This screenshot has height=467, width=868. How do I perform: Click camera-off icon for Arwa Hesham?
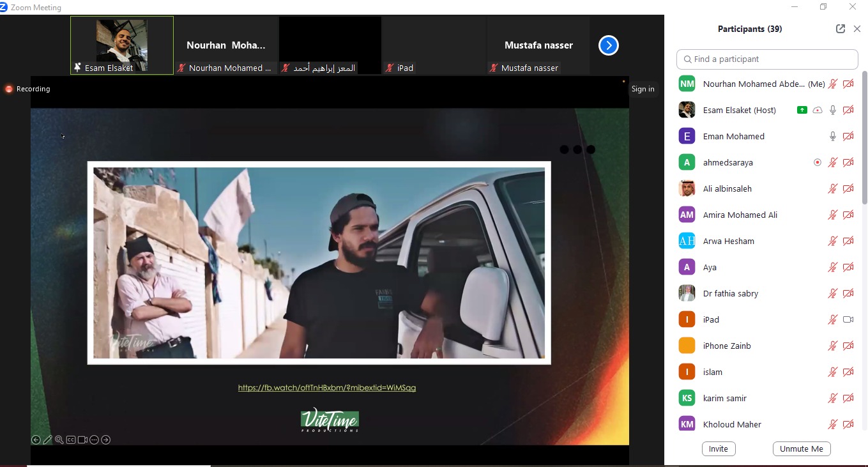tap(848, 241)
